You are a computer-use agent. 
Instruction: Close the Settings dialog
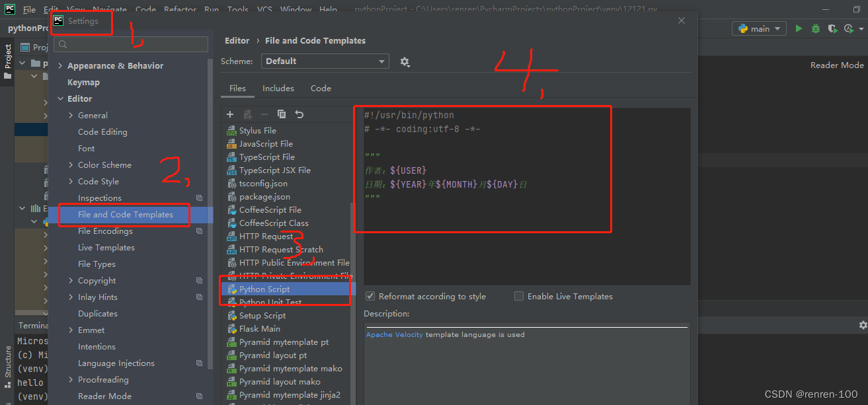point(682,21)
